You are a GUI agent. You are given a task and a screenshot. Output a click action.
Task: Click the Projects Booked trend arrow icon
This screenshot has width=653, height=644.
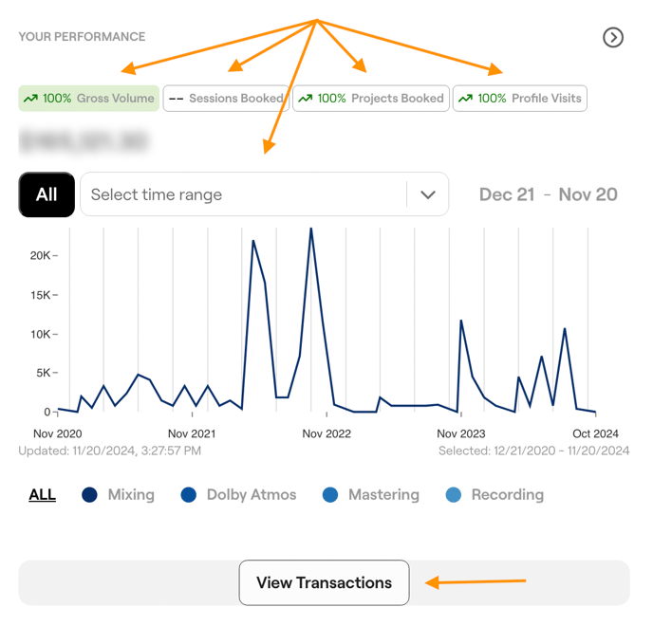(305, 99)
